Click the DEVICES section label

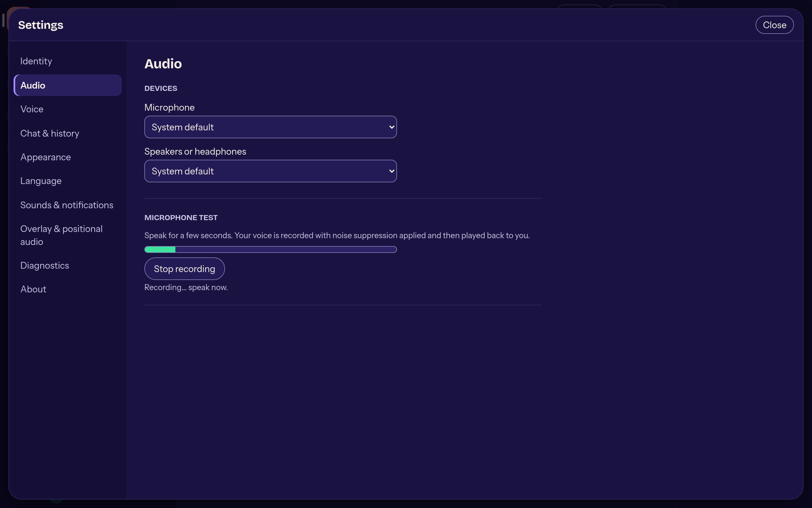coord(161,88)
